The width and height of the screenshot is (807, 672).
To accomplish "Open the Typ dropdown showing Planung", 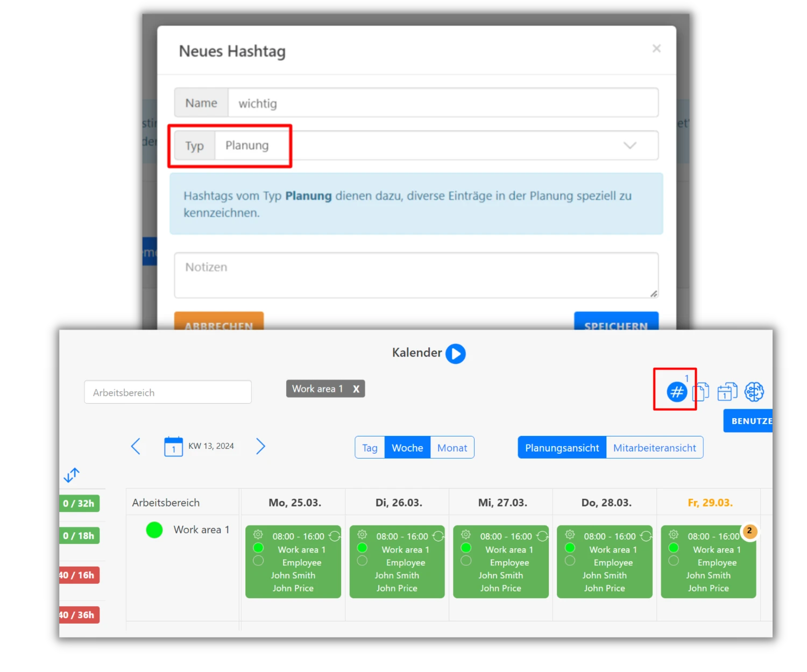I will tap(436, 146).
